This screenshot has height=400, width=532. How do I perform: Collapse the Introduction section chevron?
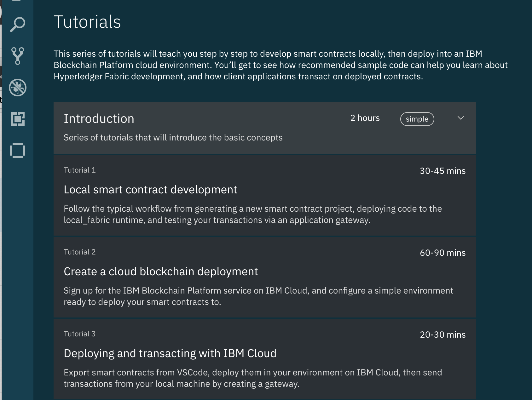tap(460, 118)
